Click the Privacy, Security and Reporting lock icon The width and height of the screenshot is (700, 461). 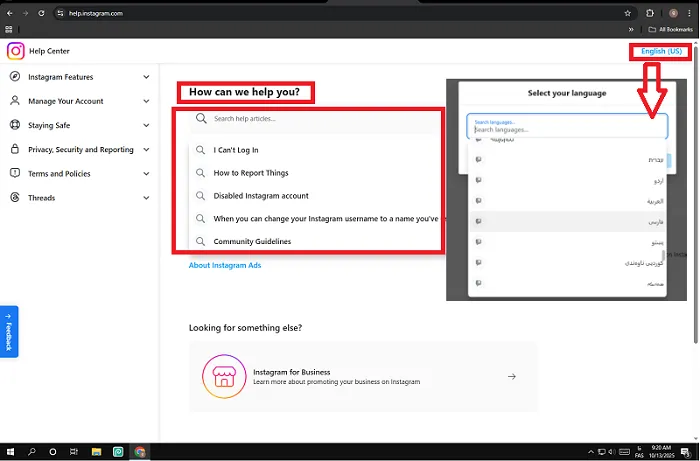[15, 149]
